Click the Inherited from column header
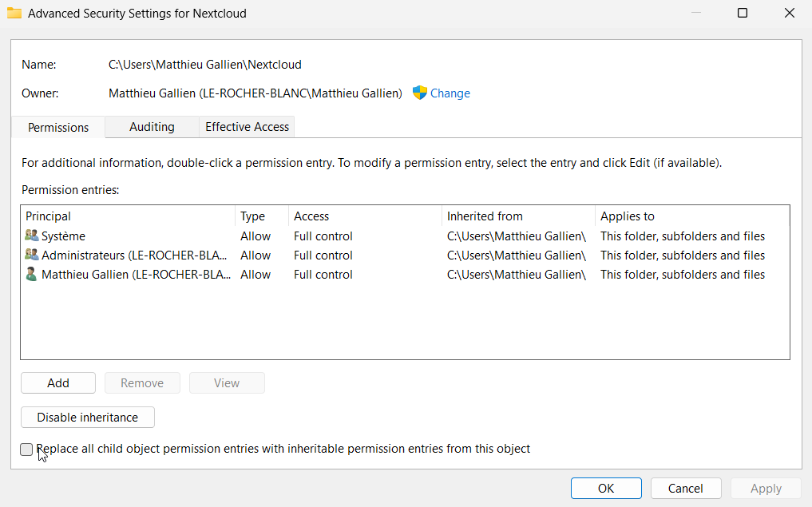 point(518,216)
